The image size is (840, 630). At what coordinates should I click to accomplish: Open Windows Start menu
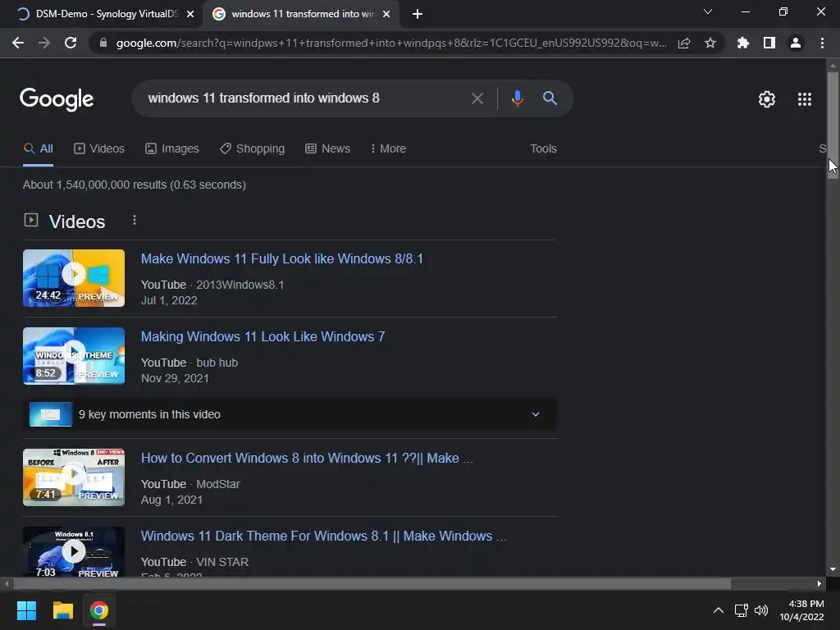click(26, 610)
